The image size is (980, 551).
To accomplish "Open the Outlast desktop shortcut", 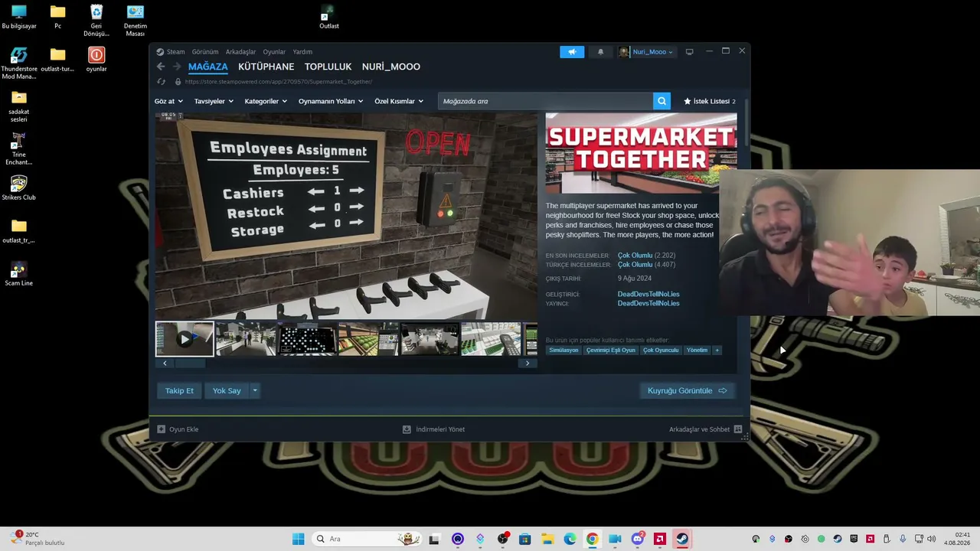I will [328, 17].
